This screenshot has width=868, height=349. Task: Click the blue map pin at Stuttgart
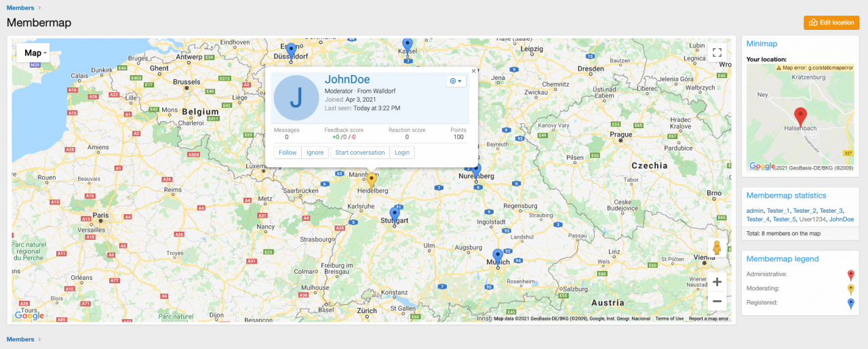[395, 215]
